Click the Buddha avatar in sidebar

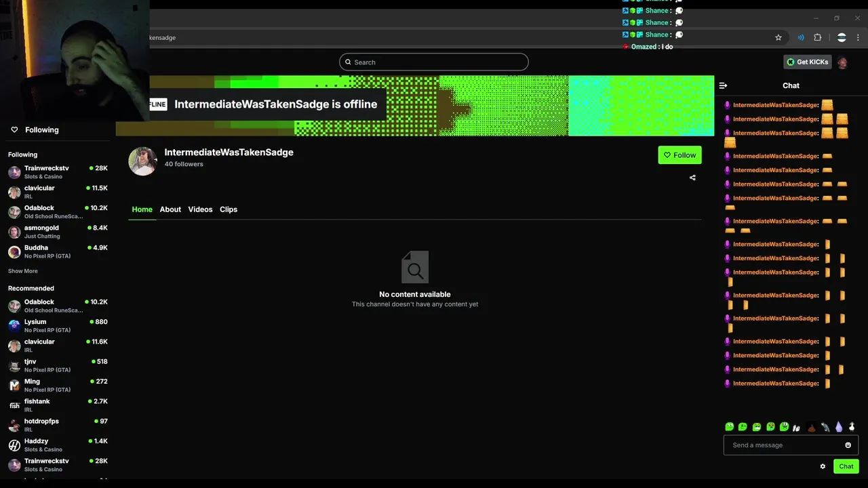coord(14,252)
